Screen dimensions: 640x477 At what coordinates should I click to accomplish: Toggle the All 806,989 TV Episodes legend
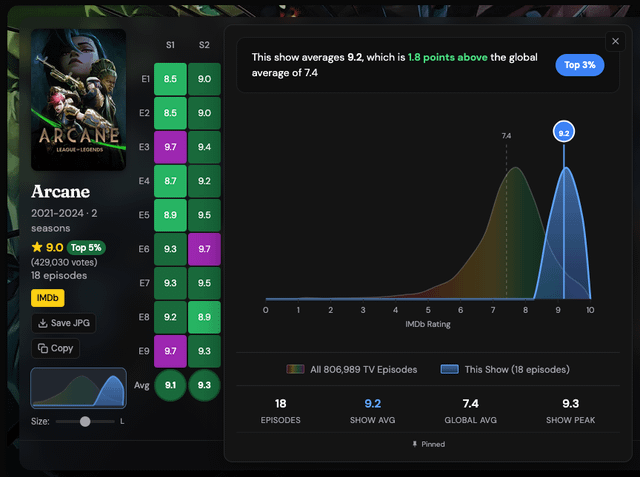coord(350,369)
